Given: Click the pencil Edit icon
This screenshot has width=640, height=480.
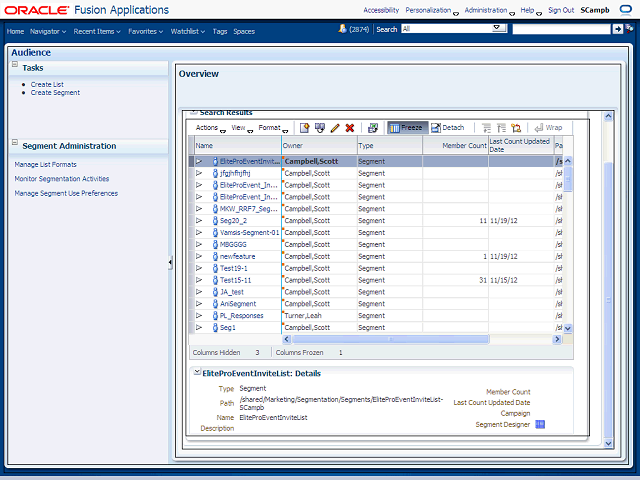Looking at the screenshot, I should click(x=335, y=128).
